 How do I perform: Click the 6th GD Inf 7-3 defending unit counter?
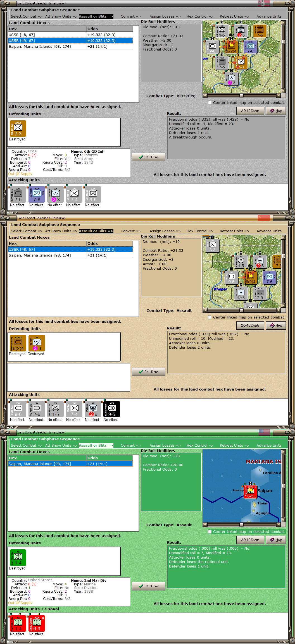pyautogui.click(x=18, y=128)
